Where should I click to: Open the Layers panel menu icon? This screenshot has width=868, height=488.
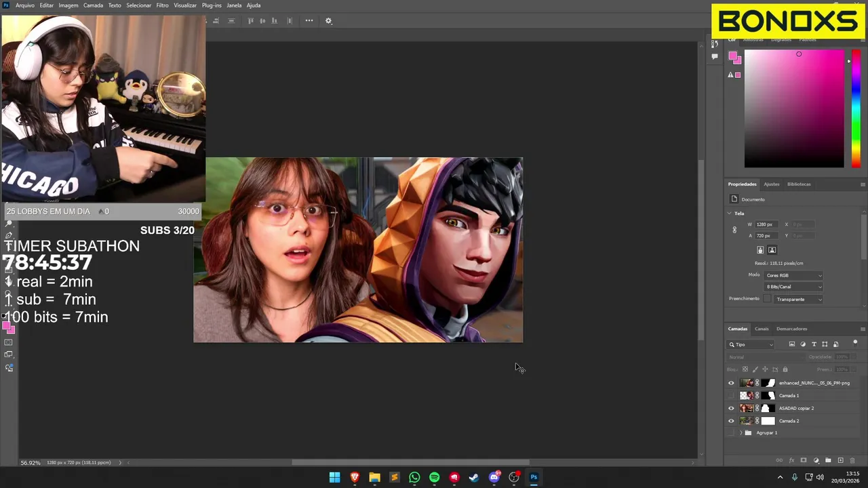(863, 329)
